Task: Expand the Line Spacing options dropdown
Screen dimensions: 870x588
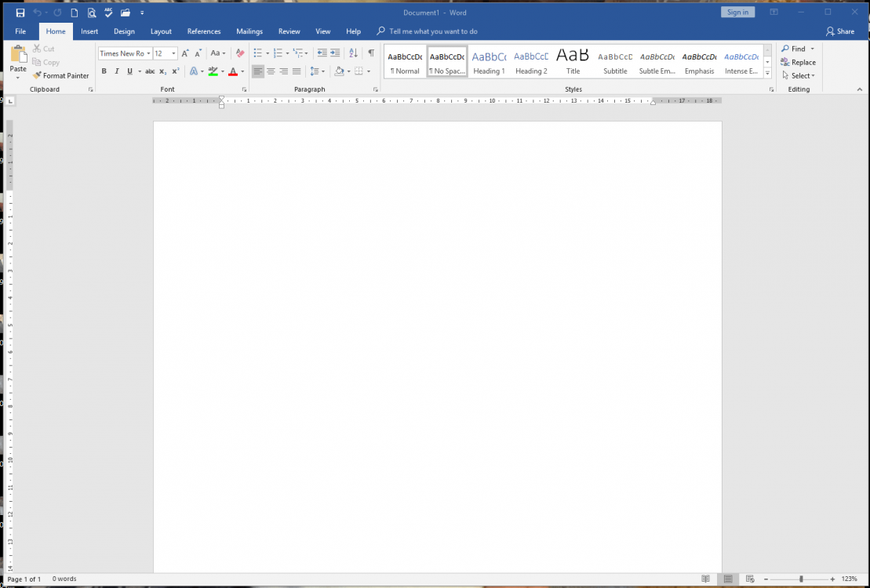Action: tap(322, 71)
